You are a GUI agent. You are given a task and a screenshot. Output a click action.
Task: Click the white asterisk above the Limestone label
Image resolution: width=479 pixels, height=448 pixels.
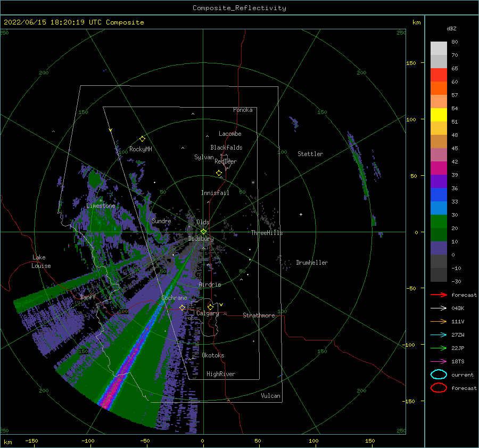(101, 201)
